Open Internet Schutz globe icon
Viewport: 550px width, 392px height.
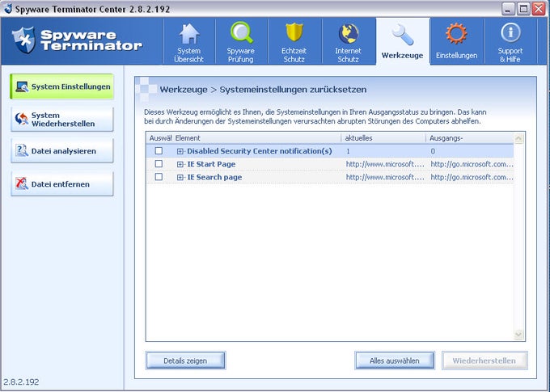[x=349, y=34]
